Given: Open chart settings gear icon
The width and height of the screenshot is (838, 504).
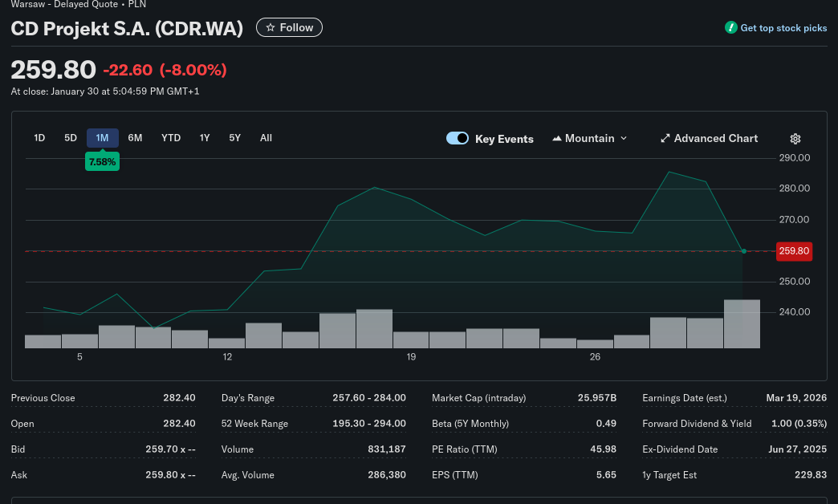Looking at the screenshot, I should [x=795, y=139].
